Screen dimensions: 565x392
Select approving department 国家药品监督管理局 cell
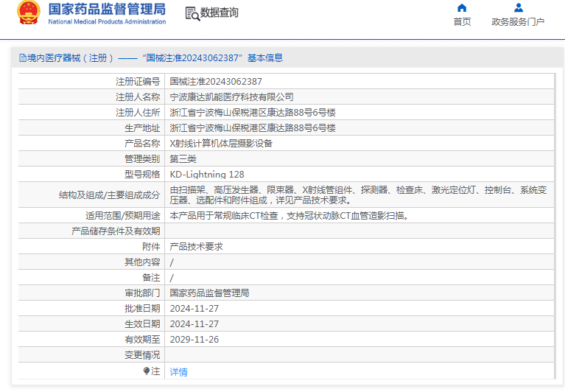pyautogui.click(x=209, y=293)
